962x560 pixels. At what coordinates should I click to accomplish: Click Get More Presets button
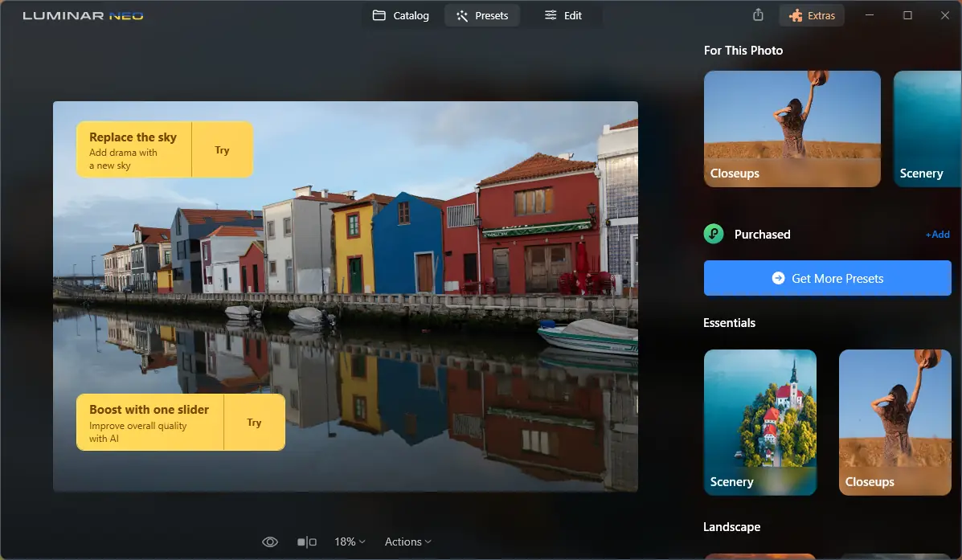click(827, 278)
